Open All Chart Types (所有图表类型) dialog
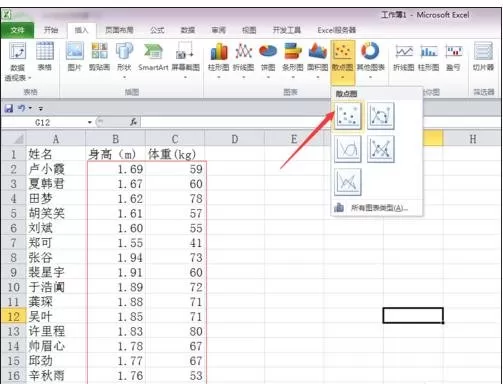 [377, 208]
